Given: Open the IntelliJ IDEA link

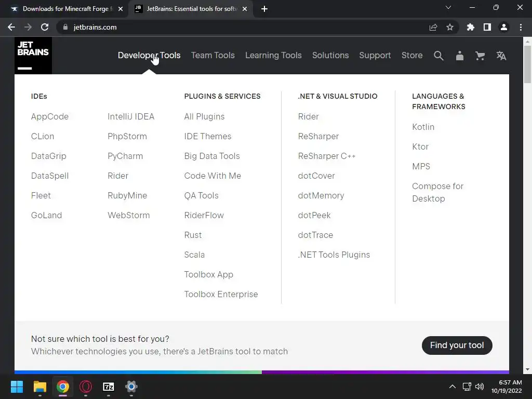Looking at the screenshot, I should pos(131,117).
